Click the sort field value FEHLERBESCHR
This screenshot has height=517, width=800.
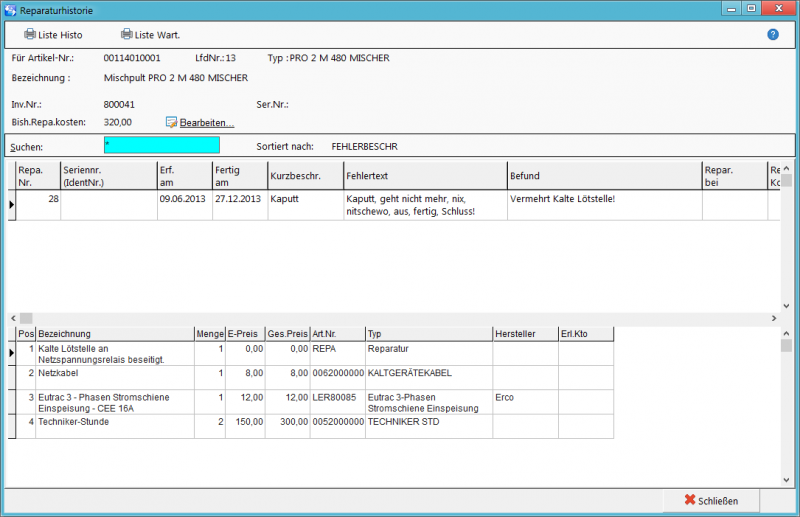364,146
